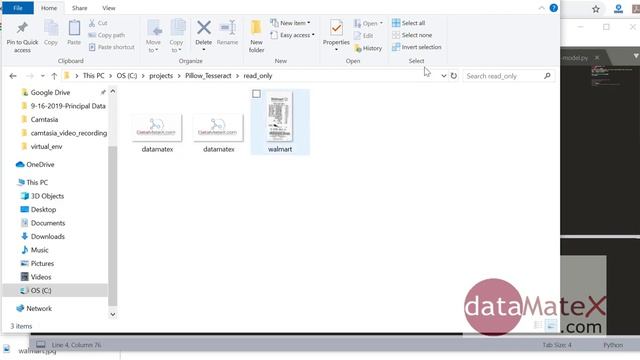Click OS (C:) in address bar
This screenshot has width=640, height=360.
127,76
